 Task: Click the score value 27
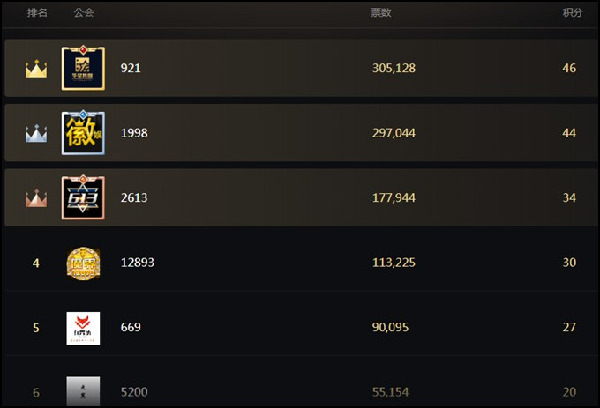[569, 327]
